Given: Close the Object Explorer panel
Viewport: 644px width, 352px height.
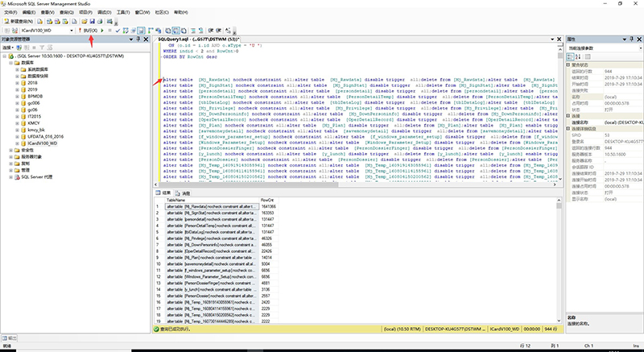Looking at the screenshot, I should pyautogui.click(x=146, y=39).
